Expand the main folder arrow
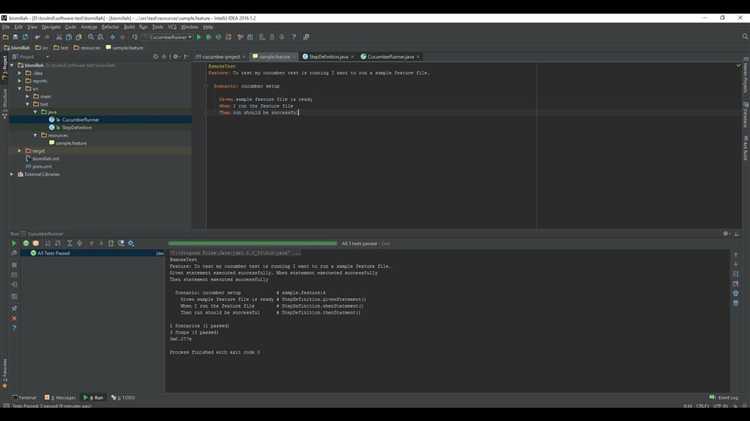 click(x=27, y=96)
